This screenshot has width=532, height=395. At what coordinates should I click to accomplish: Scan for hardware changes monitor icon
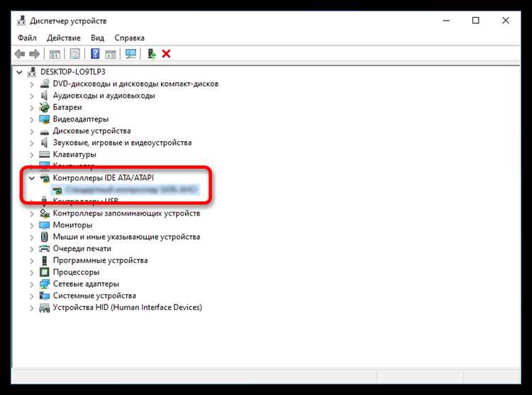click(x=131, y=54)
